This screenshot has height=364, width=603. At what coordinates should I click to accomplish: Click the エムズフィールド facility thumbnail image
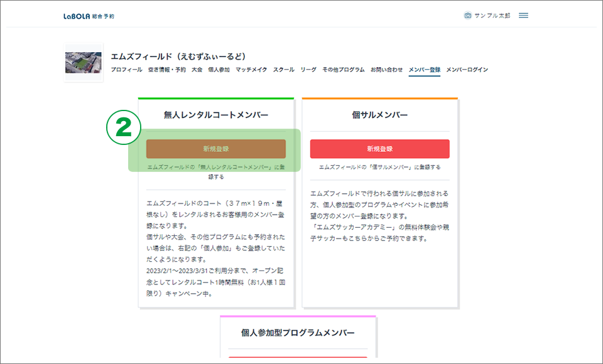[83, 63]
